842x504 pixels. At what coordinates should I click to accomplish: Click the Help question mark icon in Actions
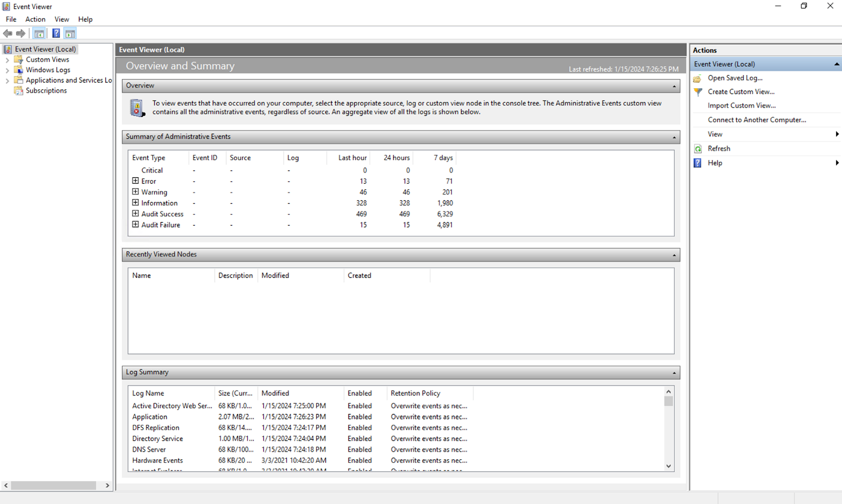tap(698, 163)
